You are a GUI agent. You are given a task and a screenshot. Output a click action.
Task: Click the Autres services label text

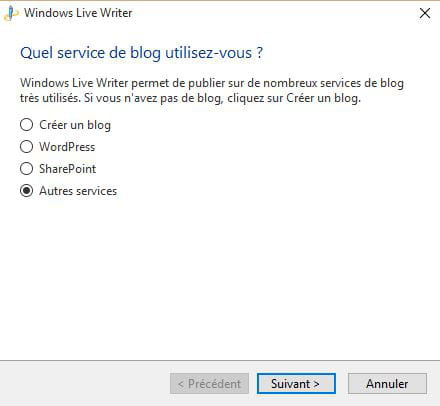pyautogui.click(x=78, y=191)
